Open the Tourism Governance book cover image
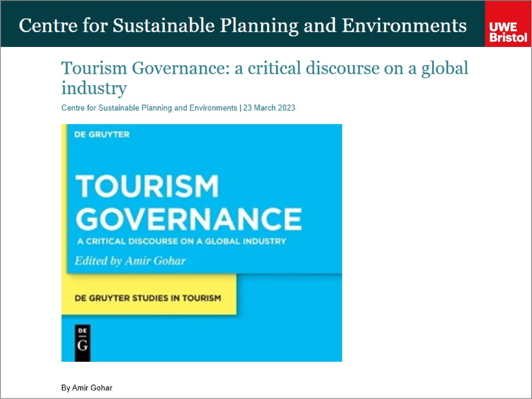532x399 pixels. [202, 243]
